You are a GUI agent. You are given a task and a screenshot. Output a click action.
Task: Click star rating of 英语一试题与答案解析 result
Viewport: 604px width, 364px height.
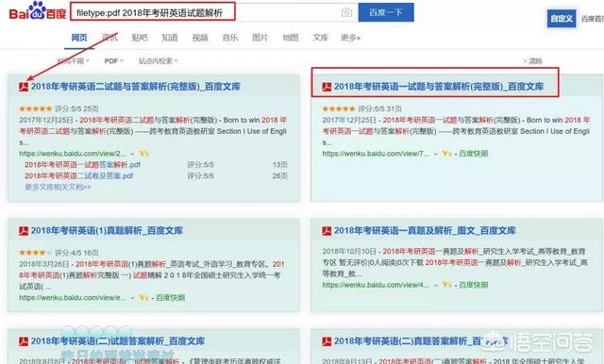tap(339, 108)
